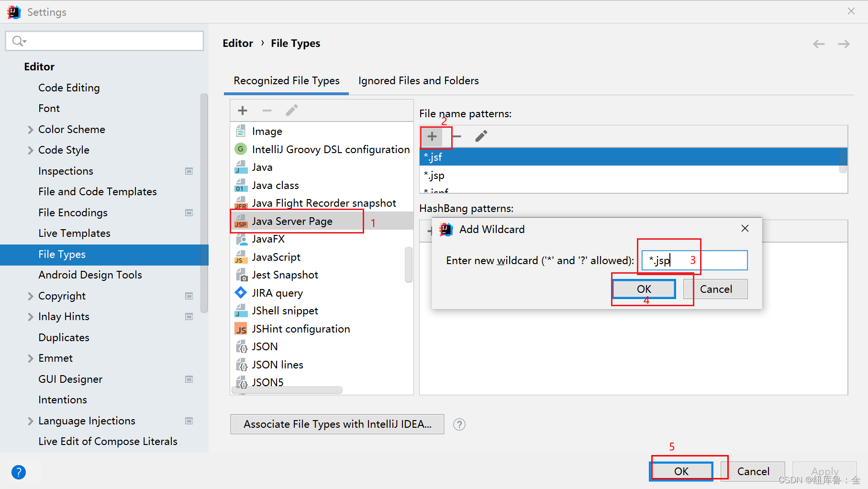This screenshot has height=489, width=868.
Task: Select the Java file type
Action: tap(322, 167)
